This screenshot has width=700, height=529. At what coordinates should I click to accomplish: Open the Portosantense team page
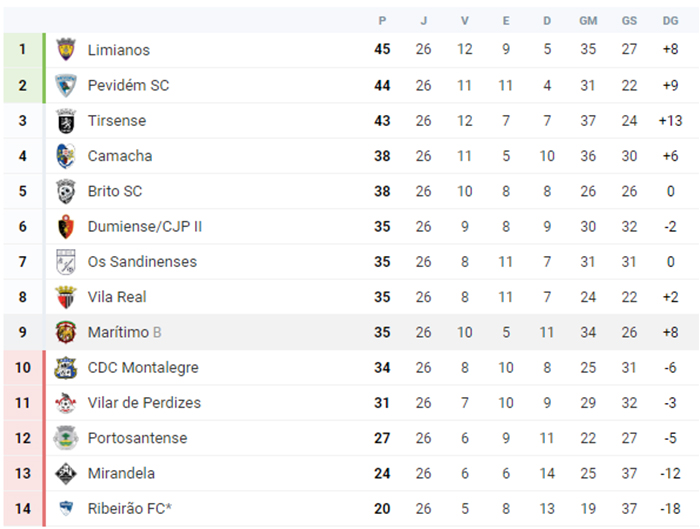(x=138, y=438)
